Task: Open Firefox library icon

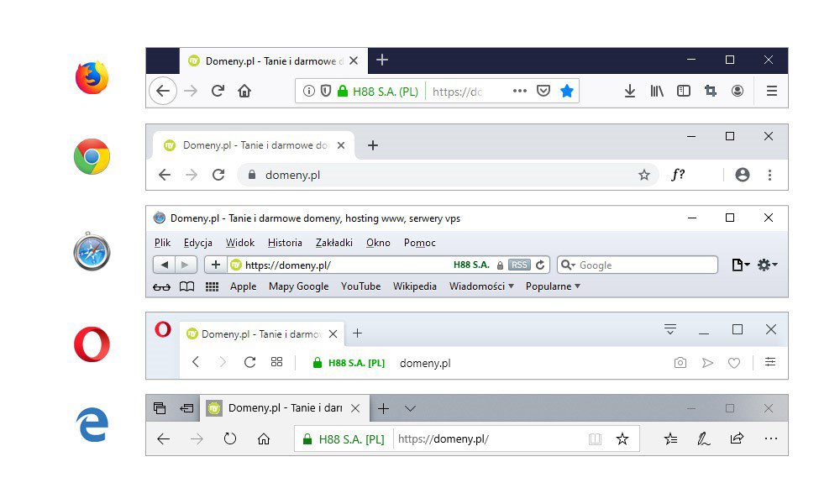Action: click(657, 91)
